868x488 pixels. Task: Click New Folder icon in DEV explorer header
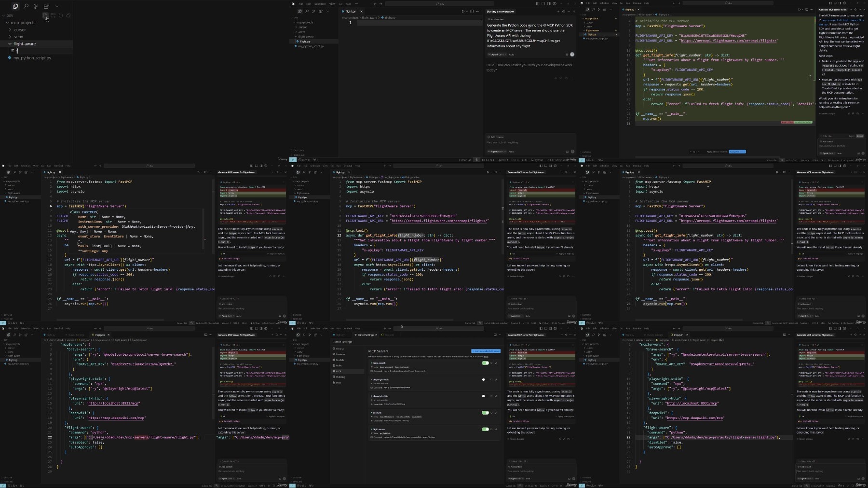pos(53,15)
